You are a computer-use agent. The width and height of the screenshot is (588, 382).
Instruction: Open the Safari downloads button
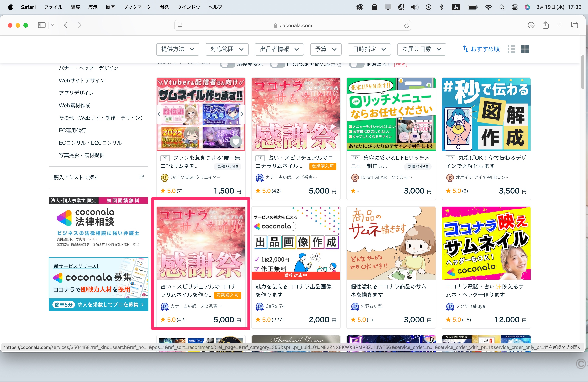(531, 25)
